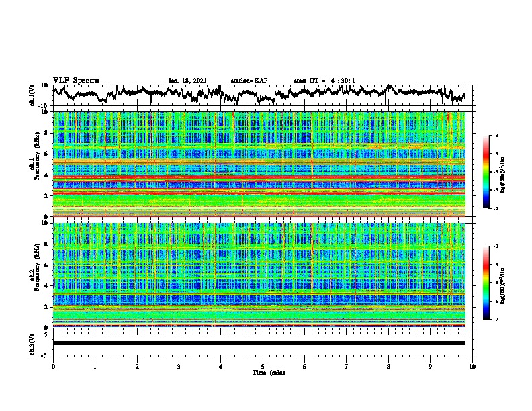Click the "start UT = 4 :30: 1" text

[x=324, y=81]
